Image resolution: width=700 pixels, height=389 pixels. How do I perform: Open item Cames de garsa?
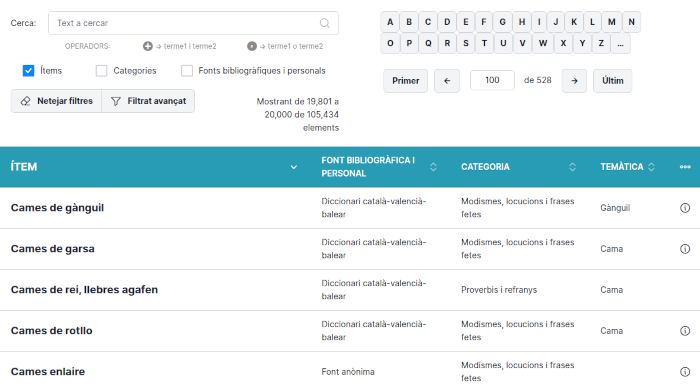(53, 249)
